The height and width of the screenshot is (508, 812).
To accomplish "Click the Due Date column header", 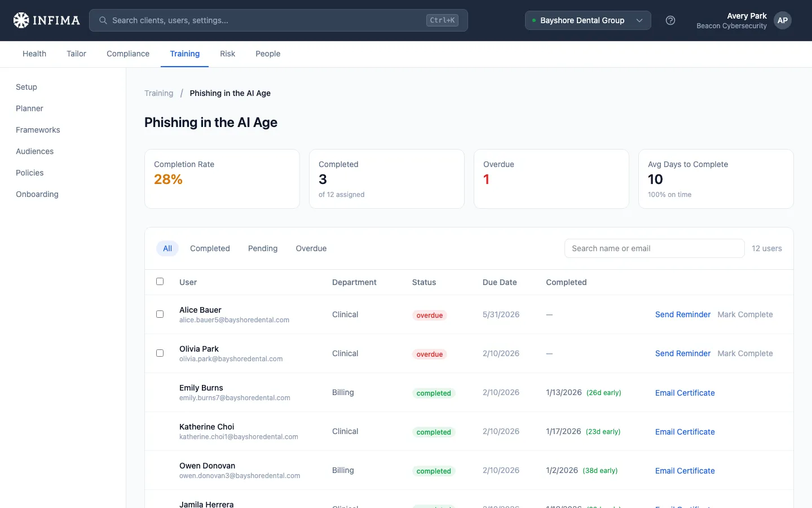I will [x=500, y=282].
